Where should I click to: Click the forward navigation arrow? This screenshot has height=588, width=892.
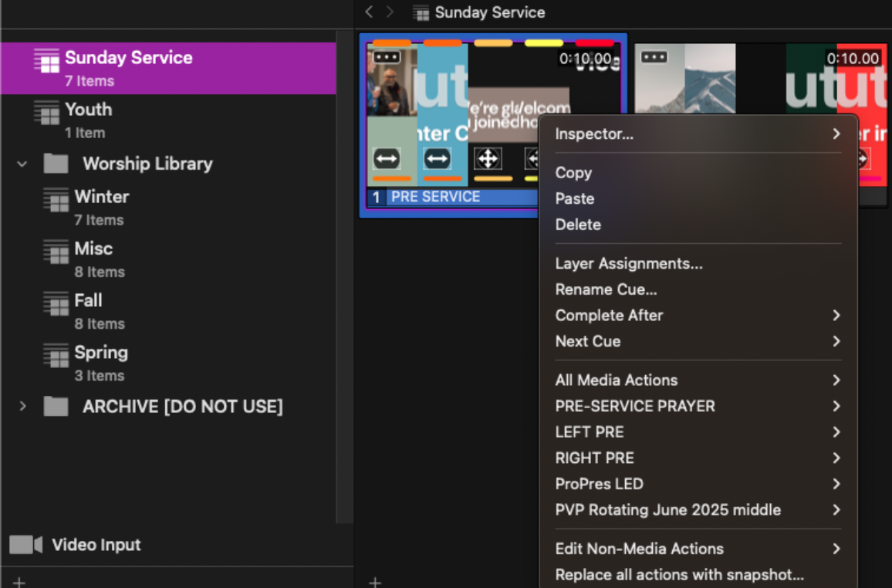coord(390,12)
